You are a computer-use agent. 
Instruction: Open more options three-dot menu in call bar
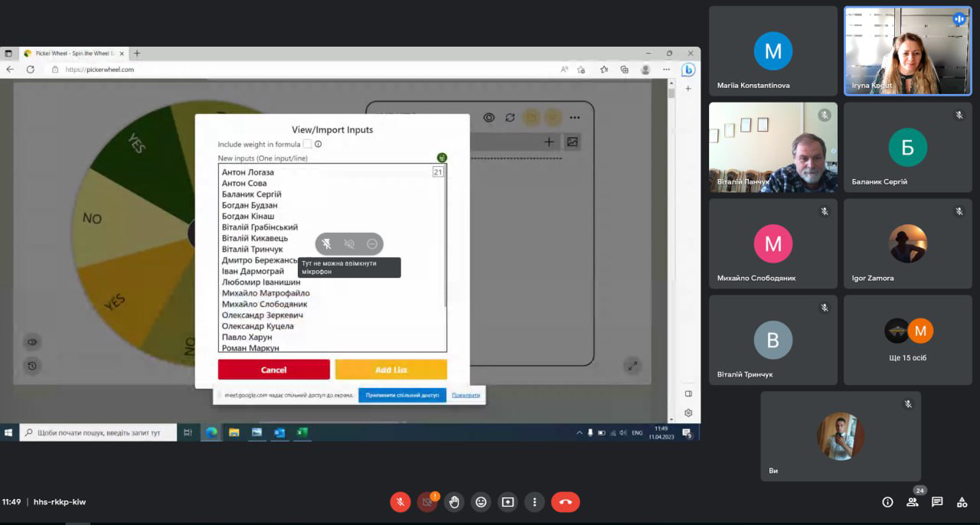coord(534,502)
